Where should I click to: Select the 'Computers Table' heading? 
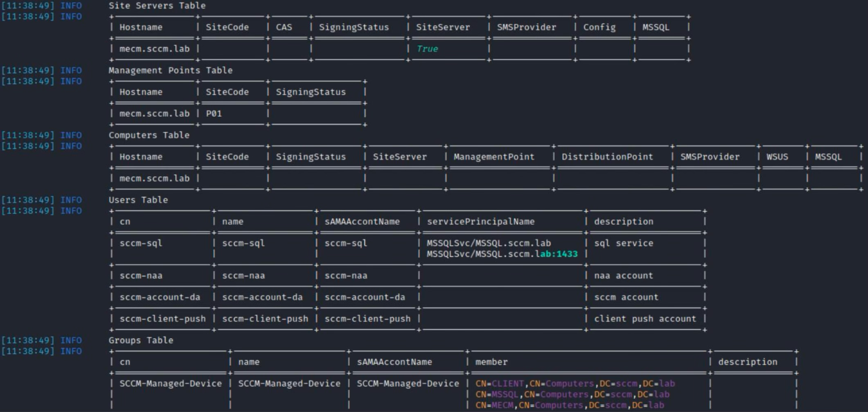[x=149, y=135]
